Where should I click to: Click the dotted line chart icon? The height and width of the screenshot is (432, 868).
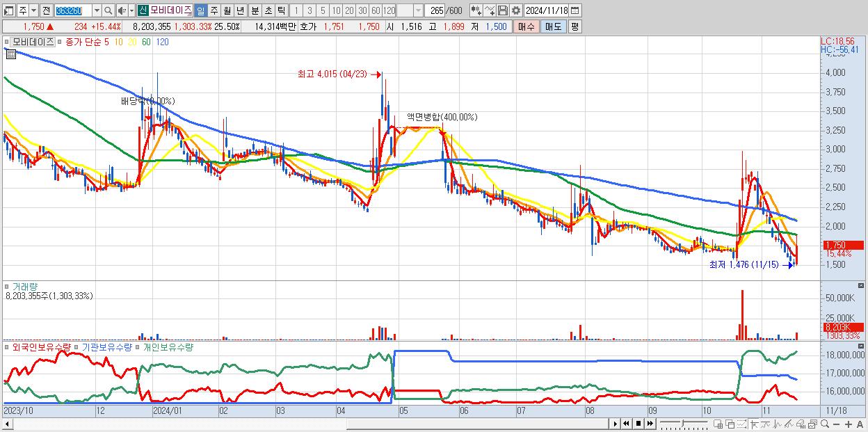[741, 424]
